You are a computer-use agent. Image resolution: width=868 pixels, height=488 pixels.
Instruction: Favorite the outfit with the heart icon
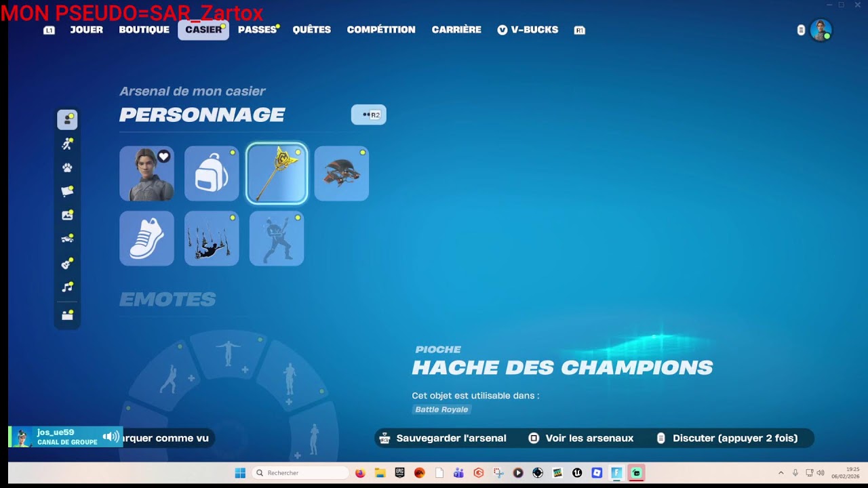point(163,157)
